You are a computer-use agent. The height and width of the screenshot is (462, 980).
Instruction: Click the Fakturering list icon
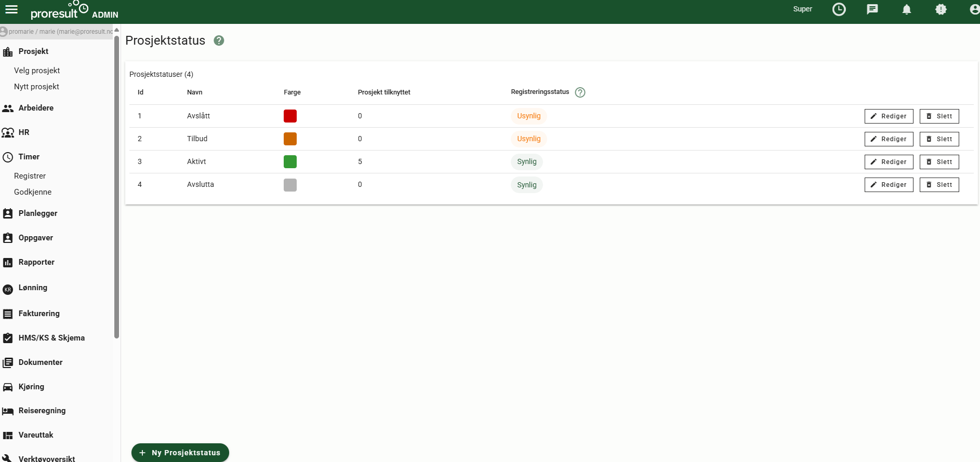point(8,314)
